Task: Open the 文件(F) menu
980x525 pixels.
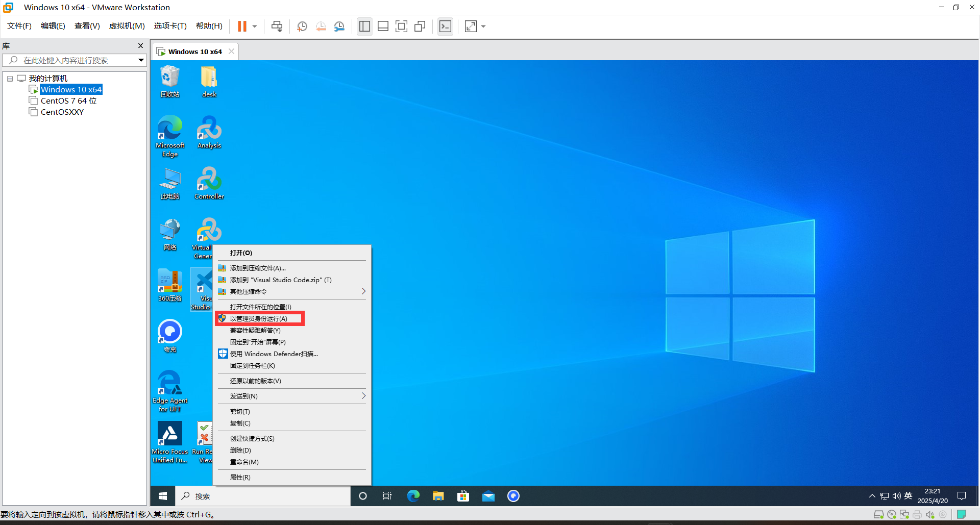Action: [x=19, y=26]
